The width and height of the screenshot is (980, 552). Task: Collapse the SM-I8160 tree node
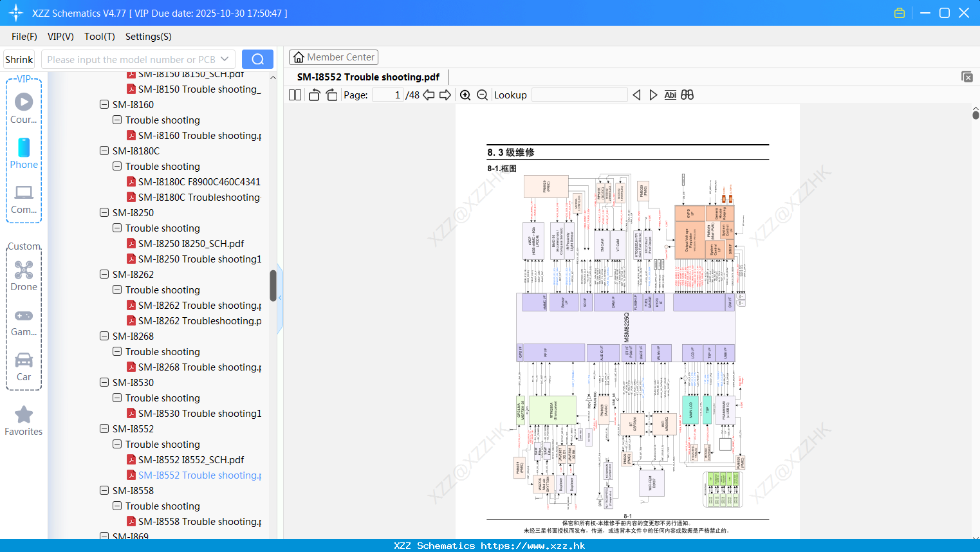click(104, 104)
